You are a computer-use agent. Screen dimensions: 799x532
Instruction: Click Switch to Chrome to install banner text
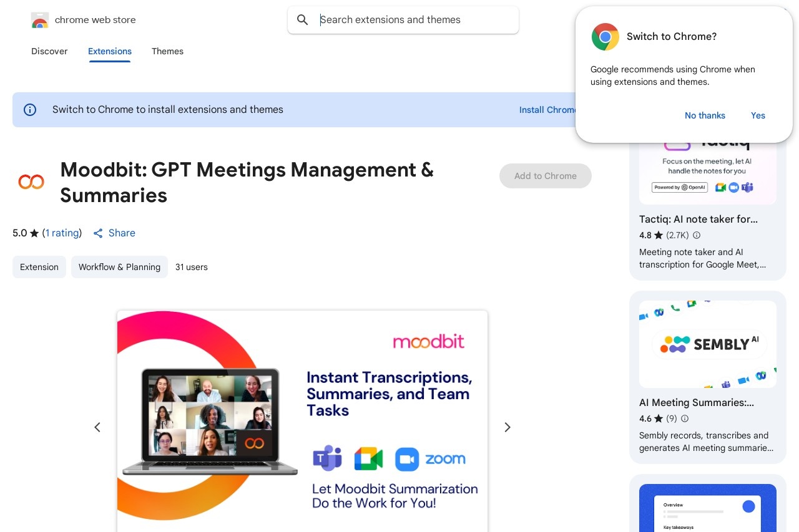pos(168,110)
